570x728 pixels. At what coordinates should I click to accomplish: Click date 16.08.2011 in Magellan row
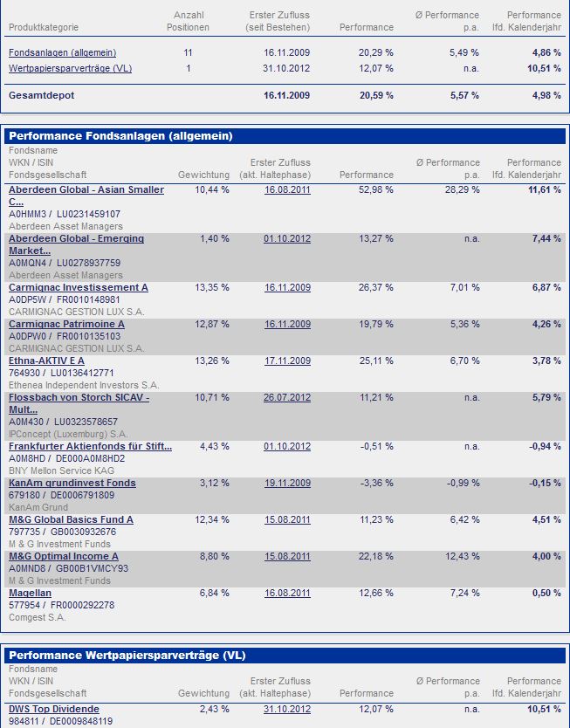(x=287, y=593)
